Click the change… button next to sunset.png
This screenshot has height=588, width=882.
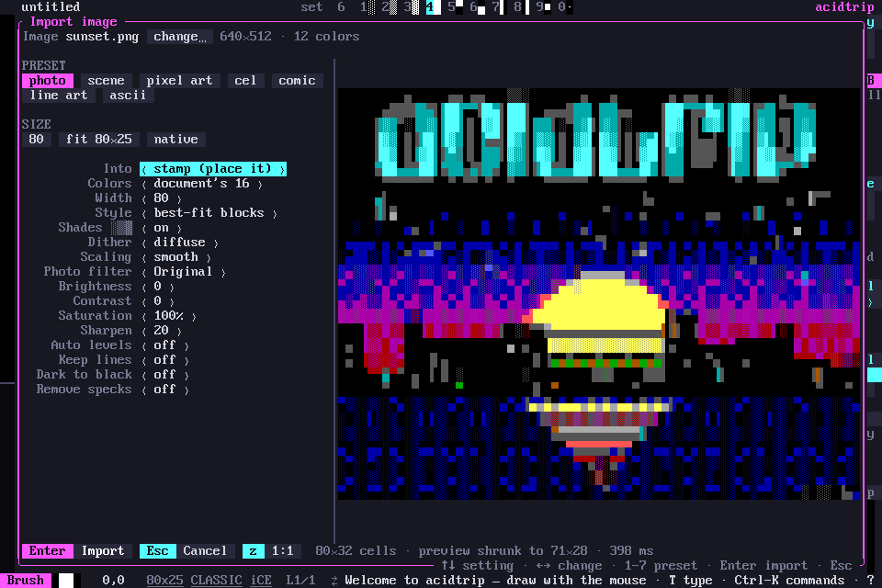click(180, 37)
